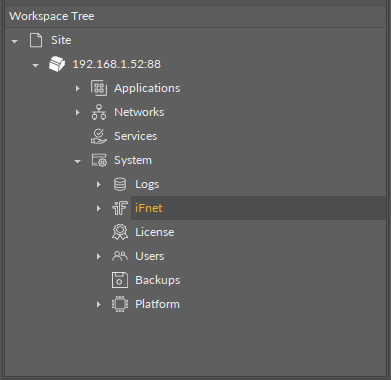Collapse the System node
This screenshot has width=391, height=380.
click(77, 162)
